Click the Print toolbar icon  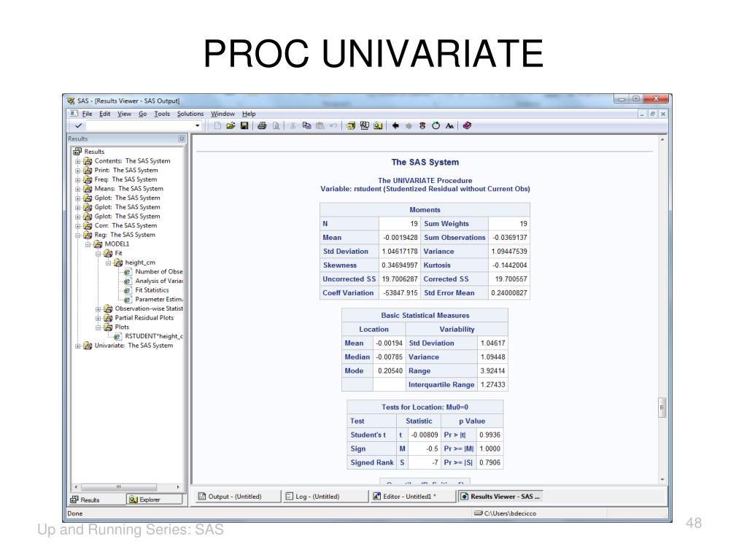point(262,125)
